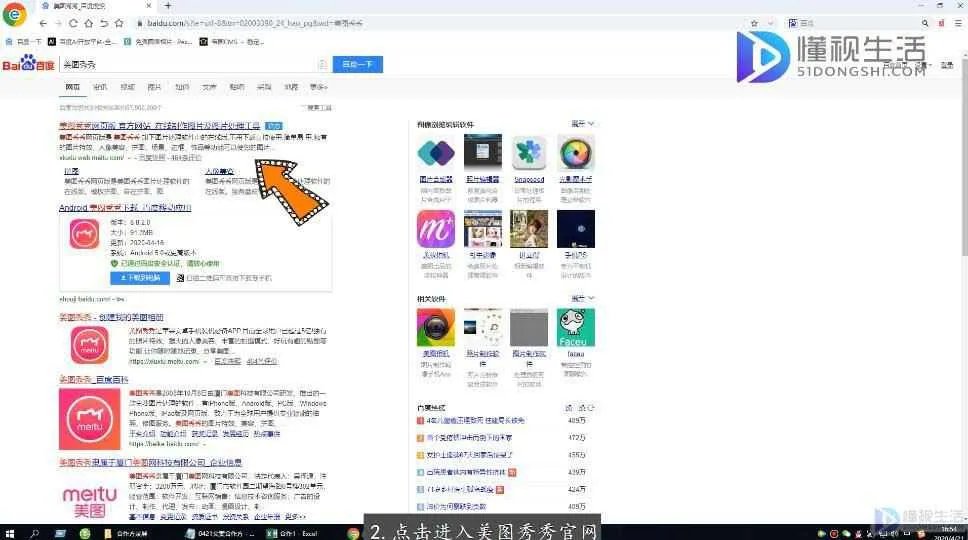Open a new tab with the plus button
Image resolution: width=968 pixels, height=540 pixels.
[x=168, y=6]
